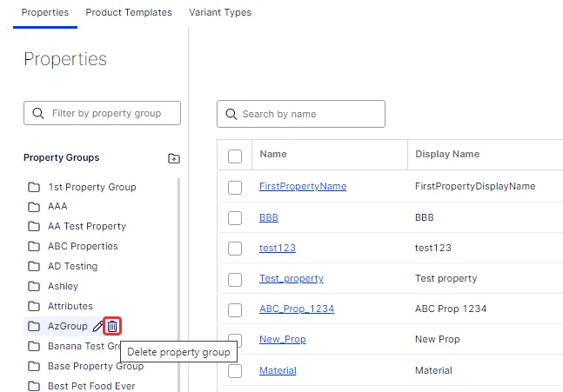Click magnifier icon in Search by name

[231, 114]
